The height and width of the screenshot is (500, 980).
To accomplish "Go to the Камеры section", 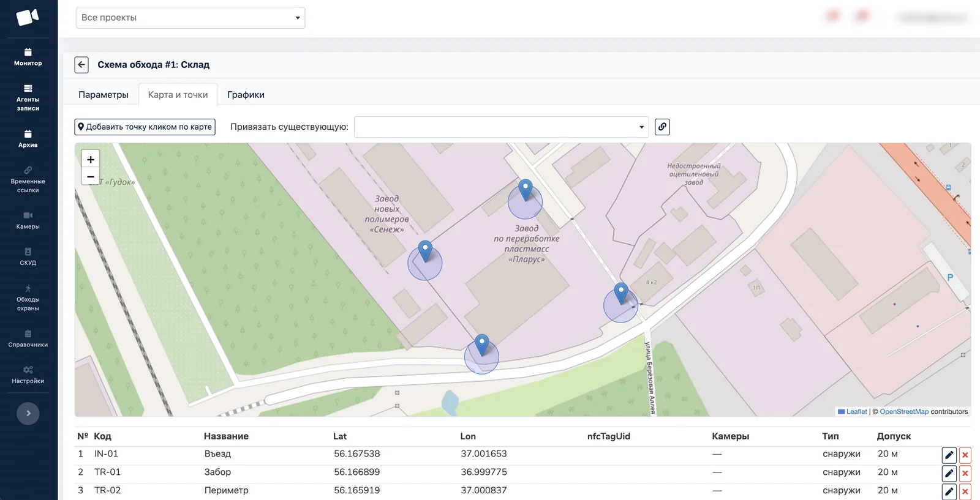I will pyautogui.click(x=28, y=221).
